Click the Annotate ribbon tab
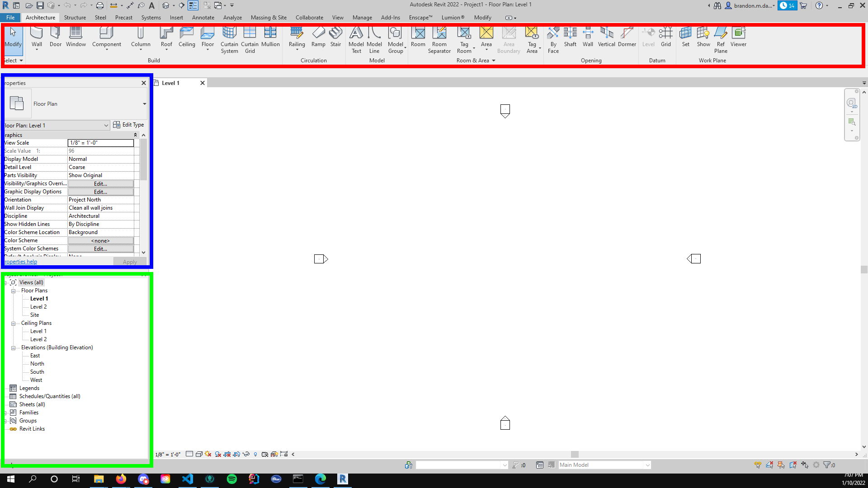 [203, 17]
